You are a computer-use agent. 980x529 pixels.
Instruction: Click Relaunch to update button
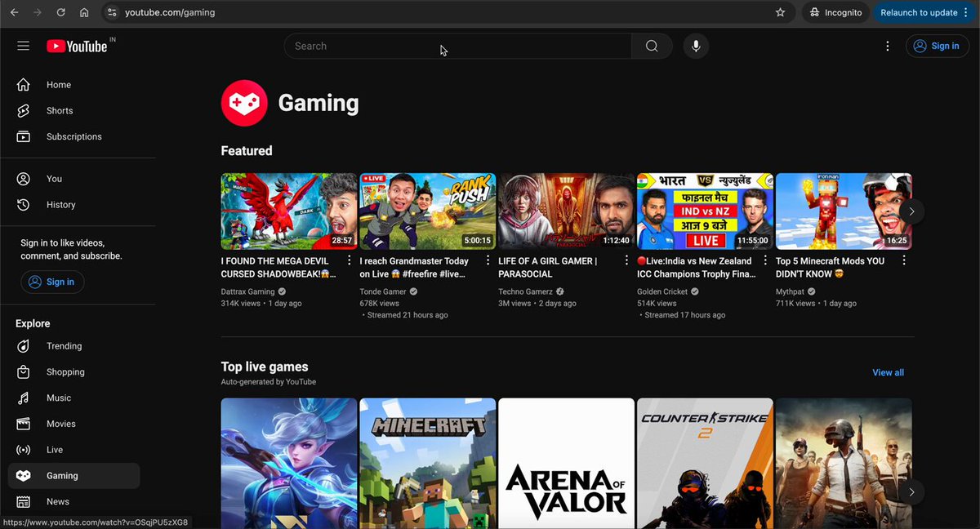click(924, 12)
